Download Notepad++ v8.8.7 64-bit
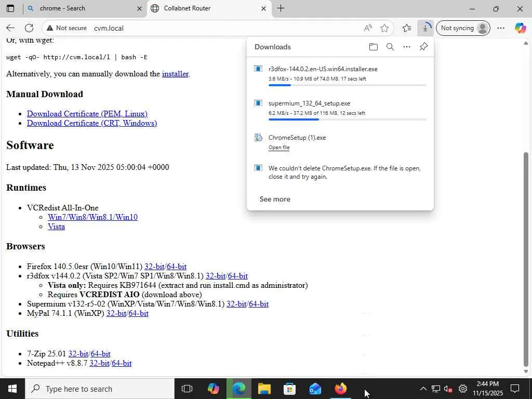Screen dimensions: 532x399 pyautogui.click(x=122, y=363)
